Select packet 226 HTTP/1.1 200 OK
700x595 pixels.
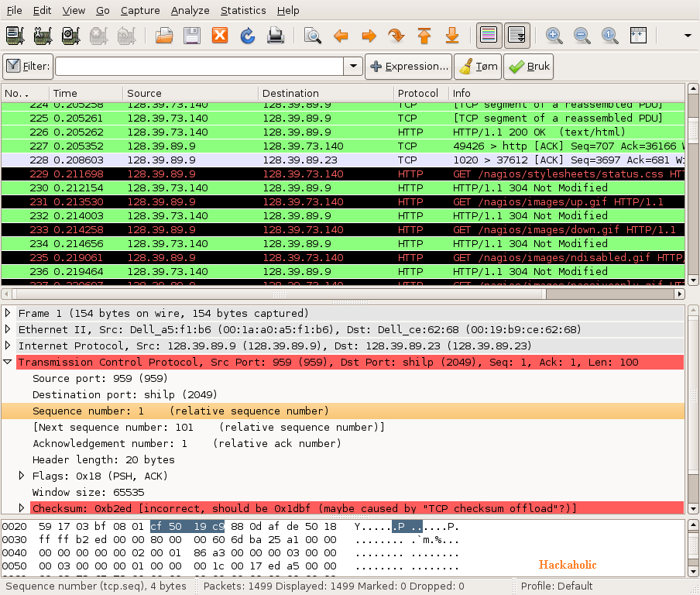point(343,132)
